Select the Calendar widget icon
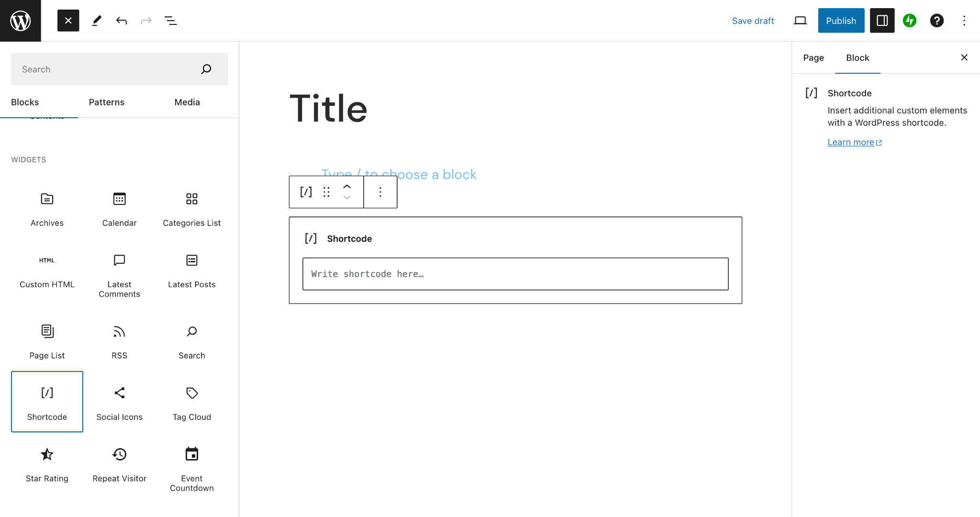This screenshot has height=517, width=980. pyautogui.click(x=119, y=200)
